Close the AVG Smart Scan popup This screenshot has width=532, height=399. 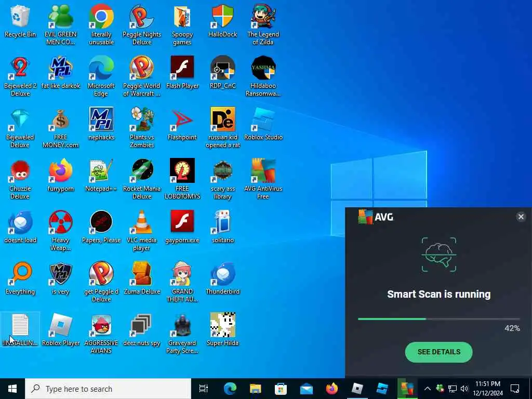[x=521, y=217]
